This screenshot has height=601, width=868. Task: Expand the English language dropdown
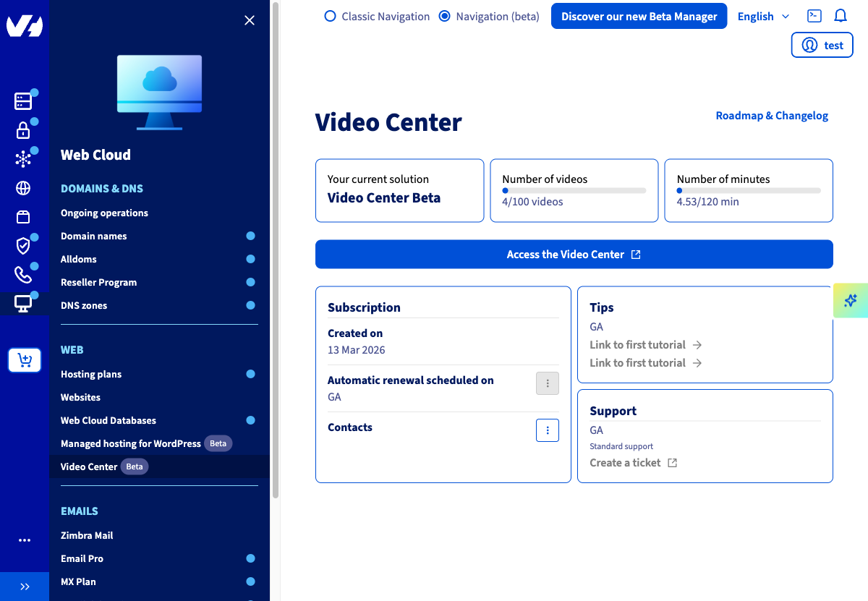(762, 16)
